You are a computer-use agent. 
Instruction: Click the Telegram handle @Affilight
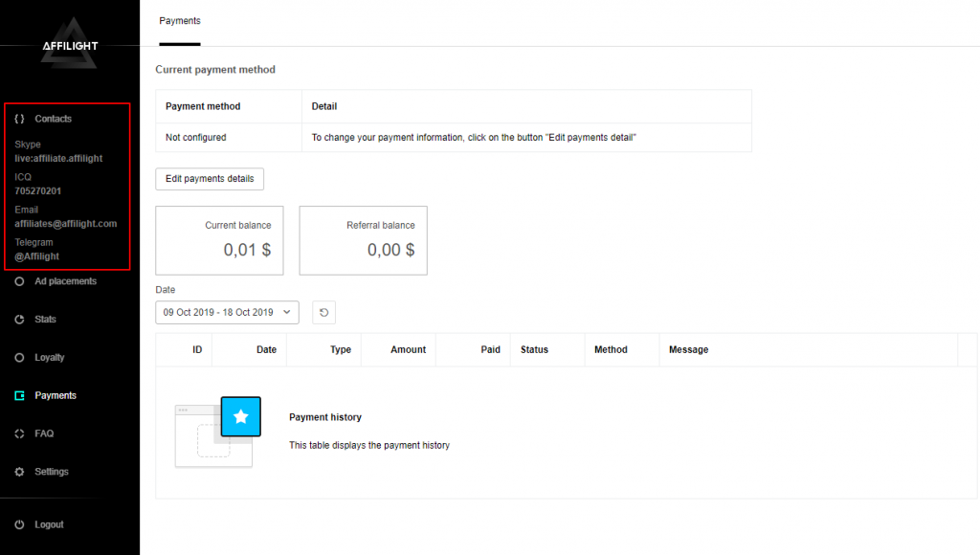37,256
